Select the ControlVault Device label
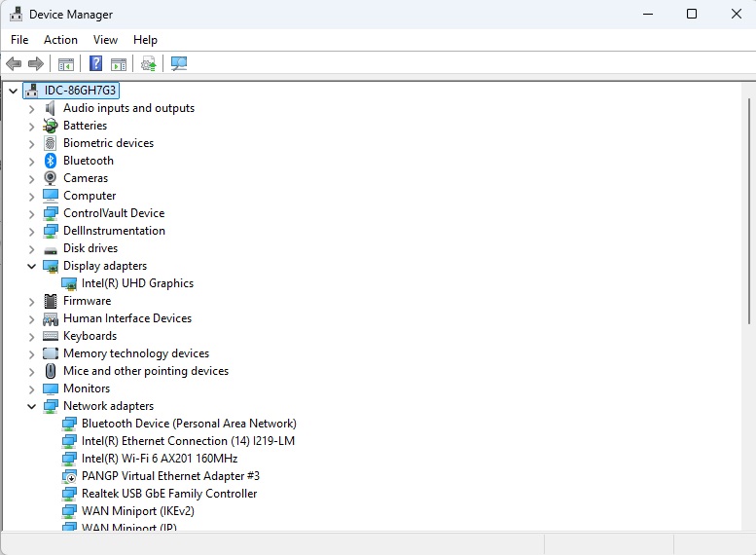Viewport: 756px width, 555px height. 114,213
